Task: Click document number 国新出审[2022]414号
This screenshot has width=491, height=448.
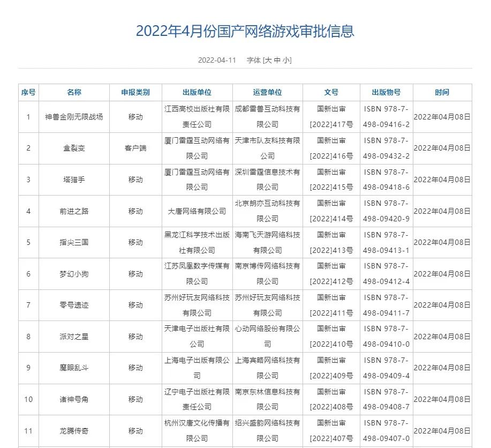Action: tap(331, 211)
